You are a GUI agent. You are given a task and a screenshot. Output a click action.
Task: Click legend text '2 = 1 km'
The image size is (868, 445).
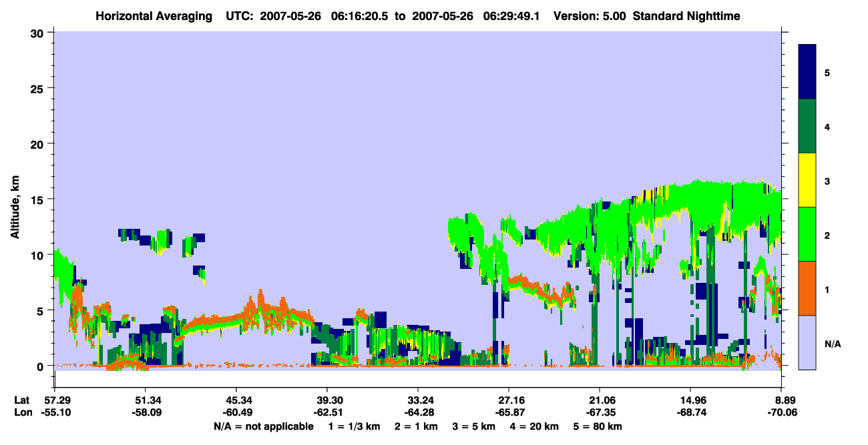416,426
